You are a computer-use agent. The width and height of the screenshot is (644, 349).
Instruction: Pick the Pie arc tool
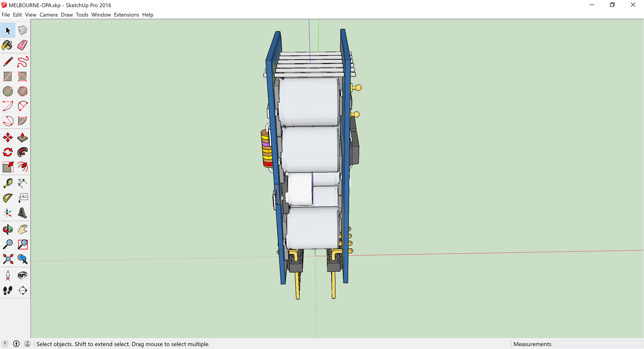[23, 121]
